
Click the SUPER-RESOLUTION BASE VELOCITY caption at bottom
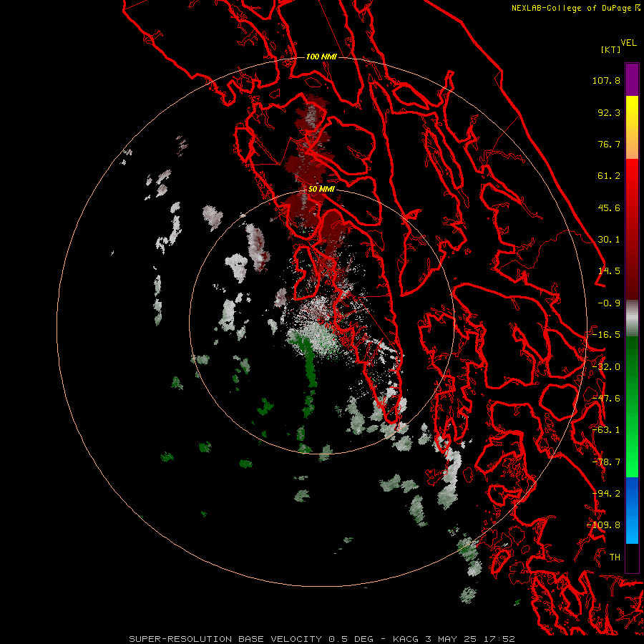(x=321, y=639)
